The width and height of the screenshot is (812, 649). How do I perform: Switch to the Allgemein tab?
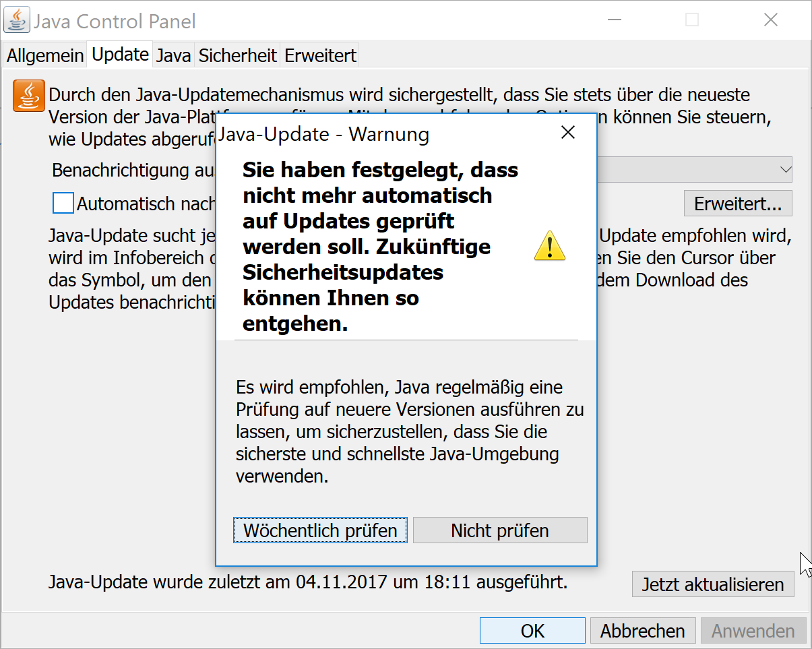45,56
